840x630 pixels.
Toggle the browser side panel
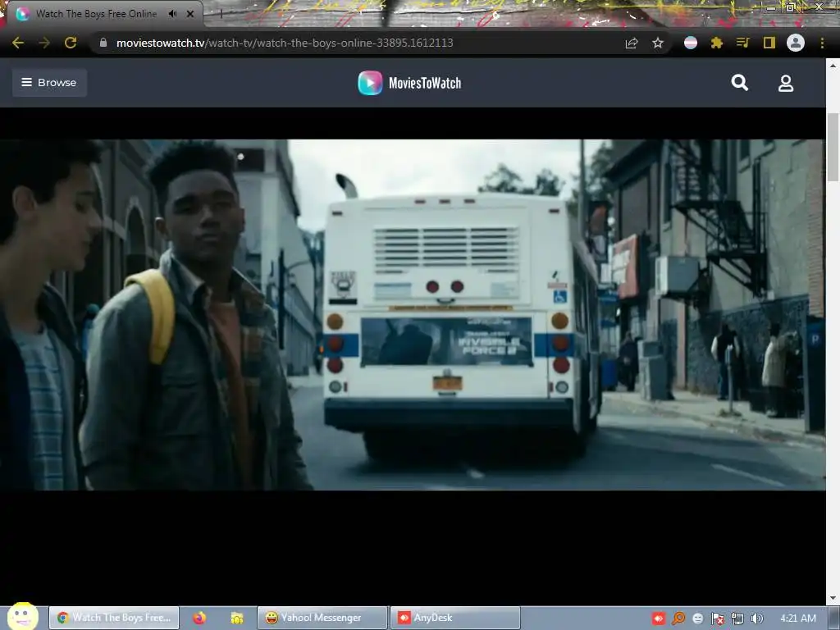769,43
